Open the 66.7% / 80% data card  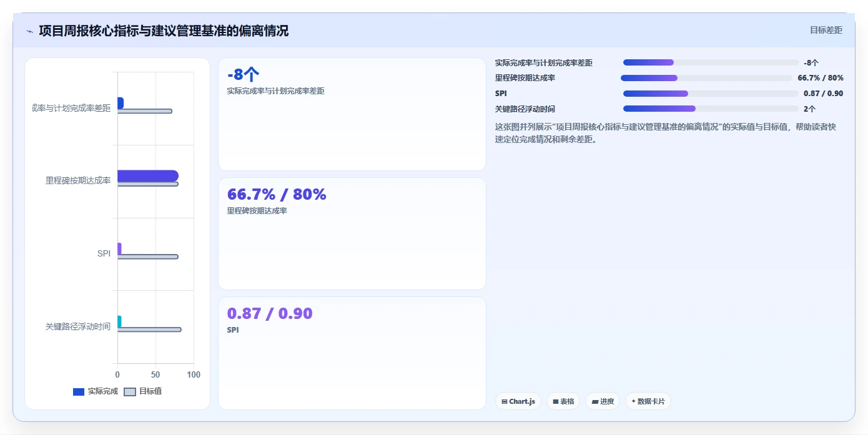352,233
